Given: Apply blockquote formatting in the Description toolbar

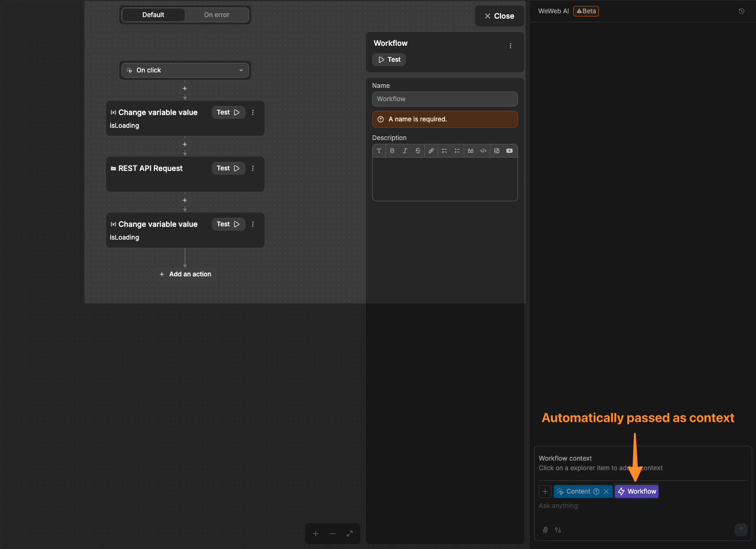Looking at the screenshot, I should 470,151.
